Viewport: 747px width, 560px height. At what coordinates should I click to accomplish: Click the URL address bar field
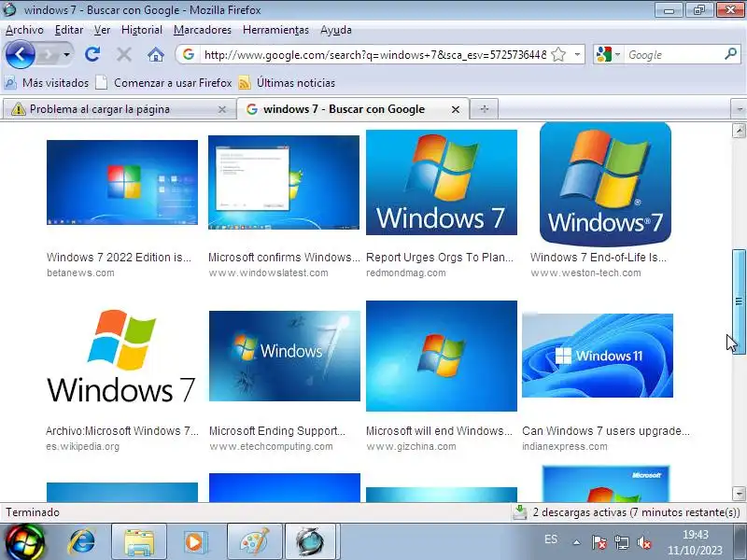[x=375, y=55]
